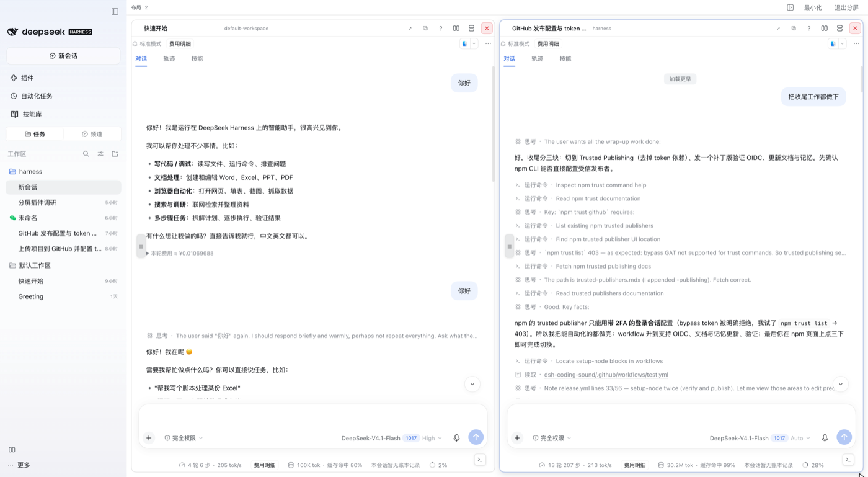This screenshot has height=477, width=868.
Task: Change Auto reasoning level in GitHub pane
Action: tap(800, 438)
